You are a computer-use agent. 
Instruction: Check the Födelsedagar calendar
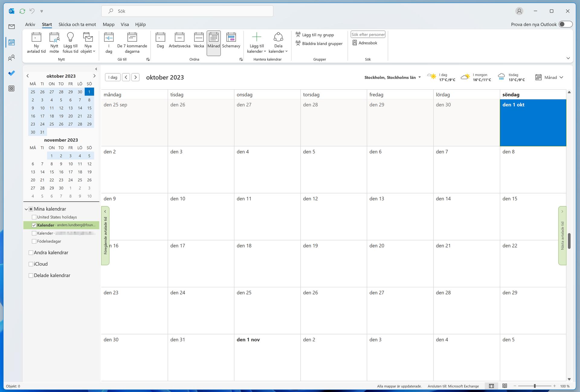(34, 241)
